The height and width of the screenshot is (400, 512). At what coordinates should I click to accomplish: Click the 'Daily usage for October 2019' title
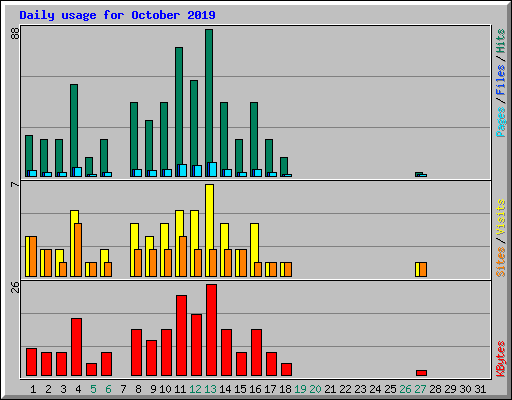click(x=117, y=15)
